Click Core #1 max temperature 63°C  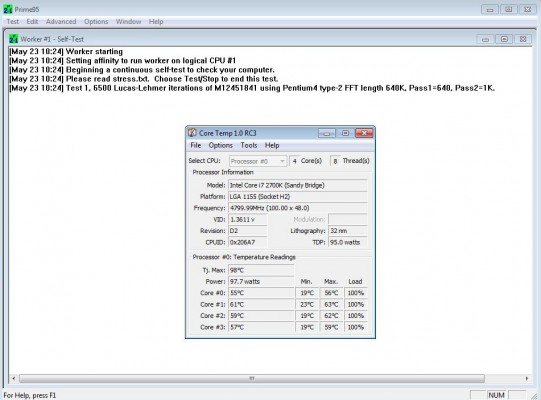331,304
